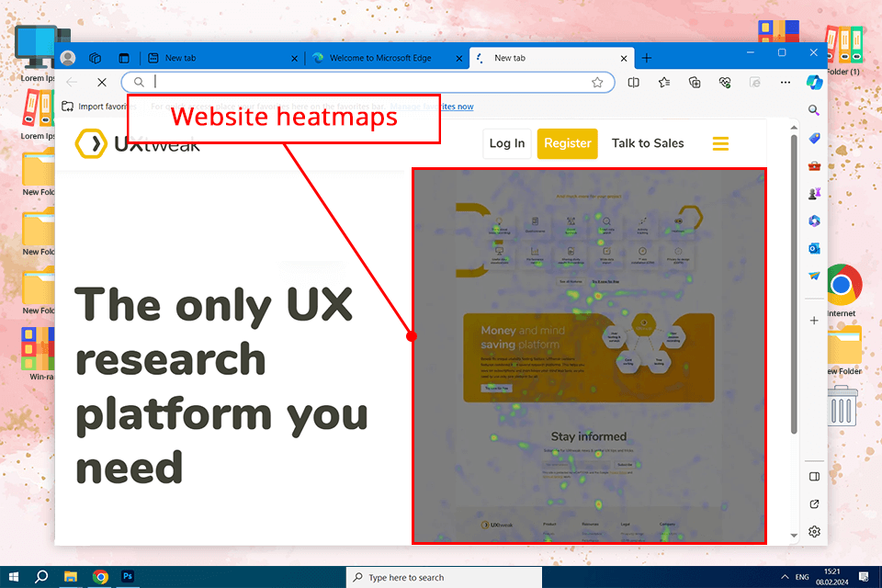Open Photoshop from the taskbar
Viewport: 882px width, 588px height.
[128, 576]
